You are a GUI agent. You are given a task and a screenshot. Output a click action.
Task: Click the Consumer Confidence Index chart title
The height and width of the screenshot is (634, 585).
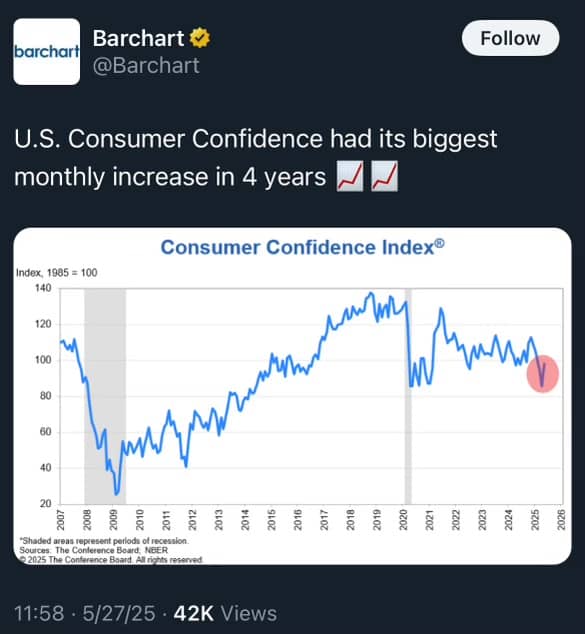tap(302, 247)
